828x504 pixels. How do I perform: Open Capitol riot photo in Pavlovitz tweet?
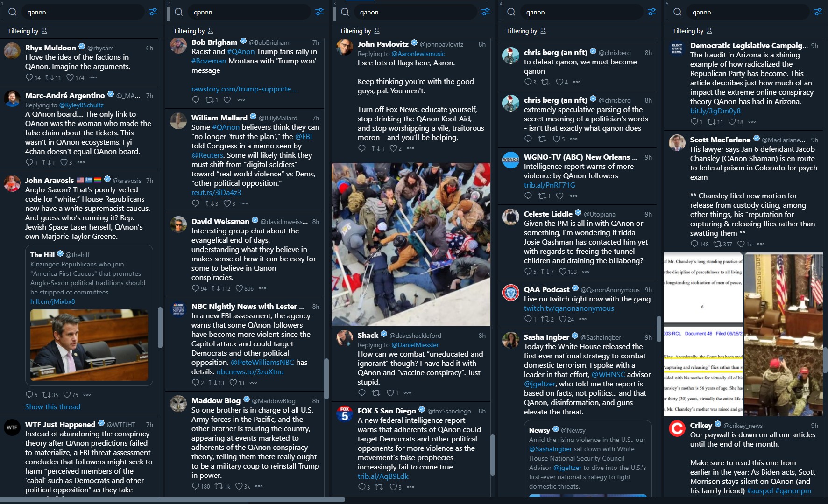click(x=411, y=244)
